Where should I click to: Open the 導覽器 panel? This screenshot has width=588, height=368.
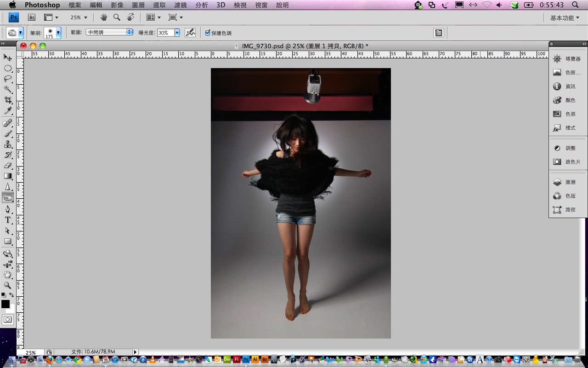tap(568, 59)
